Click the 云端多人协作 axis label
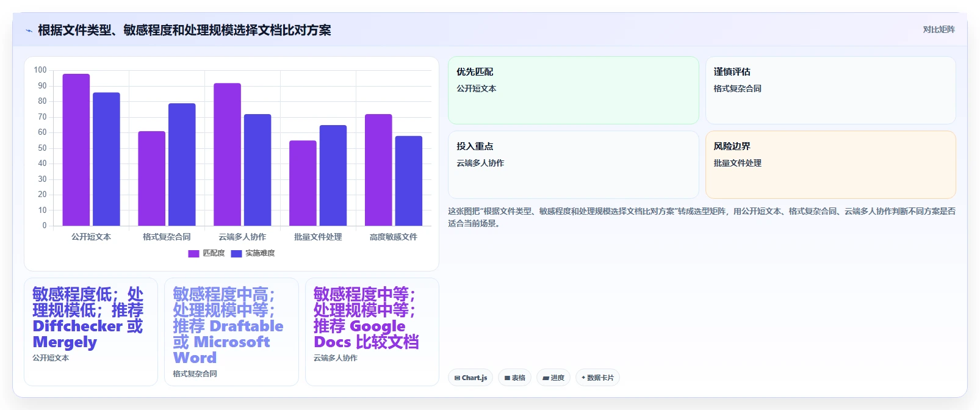 pos(242,237)
